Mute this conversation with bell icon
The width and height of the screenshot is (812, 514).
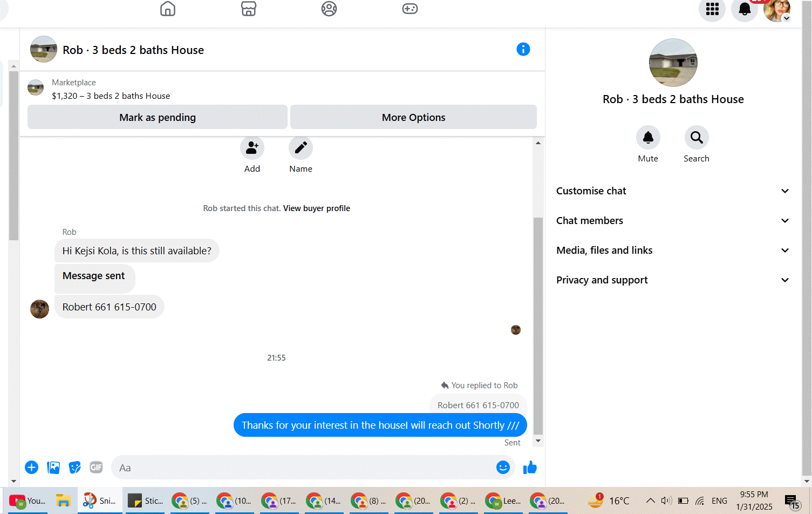[648, 138]
